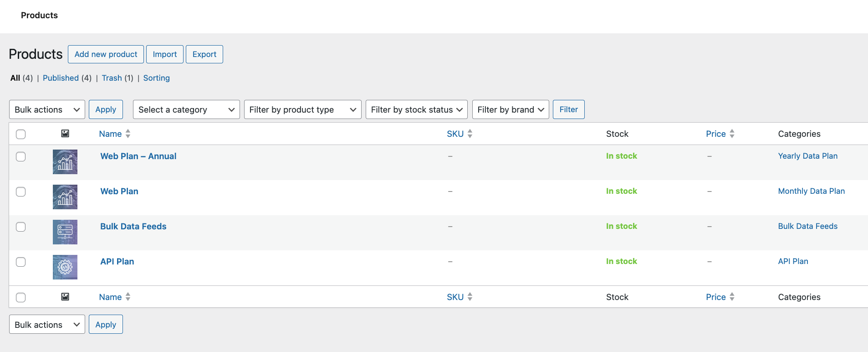
Task: Click the Price sort arrows in header
Action: point(732,134)
